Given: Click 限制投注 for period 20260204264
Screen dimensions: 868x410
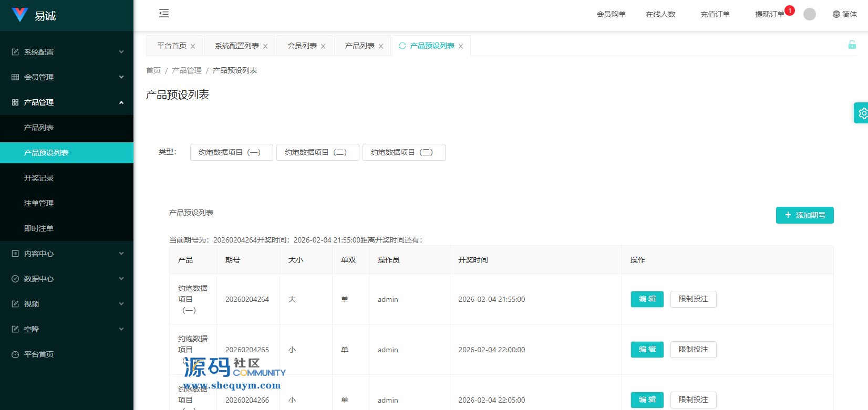Looking at the screenshot, I should [693, 299].
